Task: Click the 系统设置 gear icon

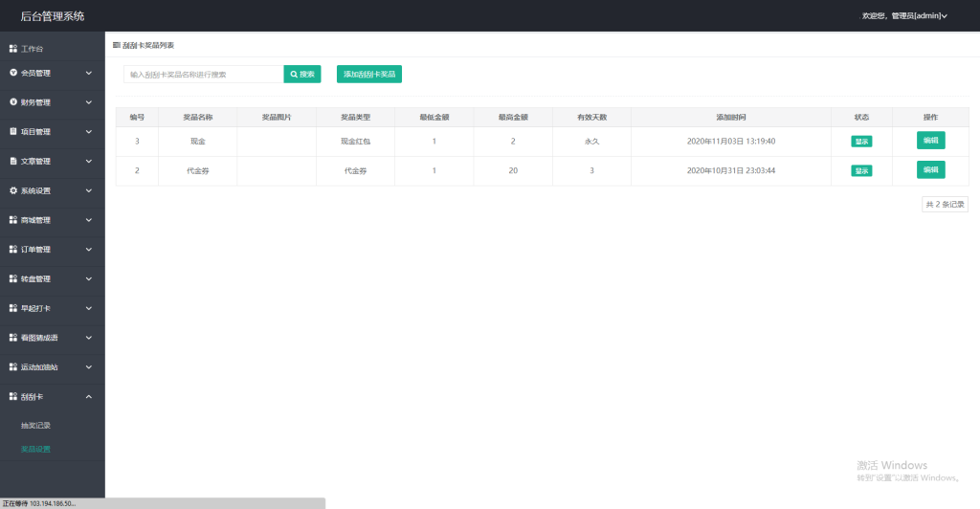Action: [13, 190]
